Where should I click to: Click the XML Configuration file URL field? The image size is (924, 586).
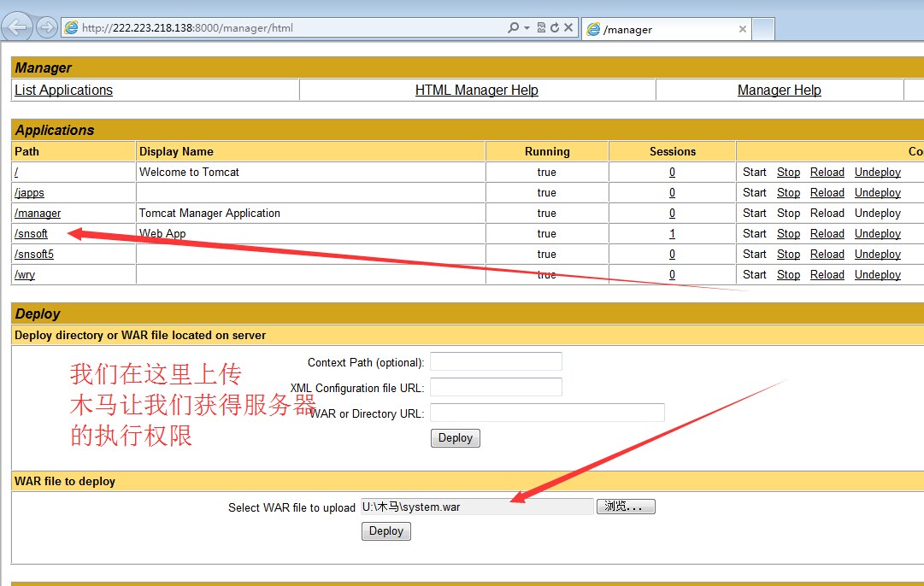[x=496, y=387]
